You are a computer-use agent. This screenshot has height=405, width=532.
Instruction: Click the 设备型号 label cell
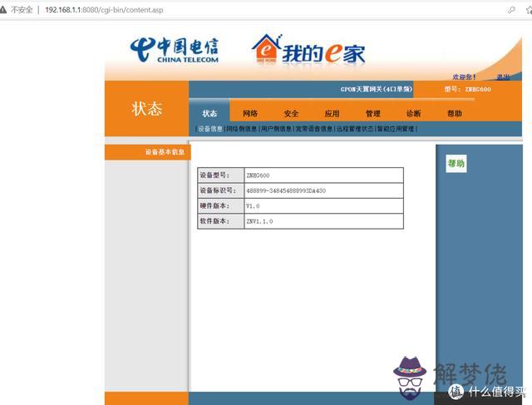tap(221, 175)
